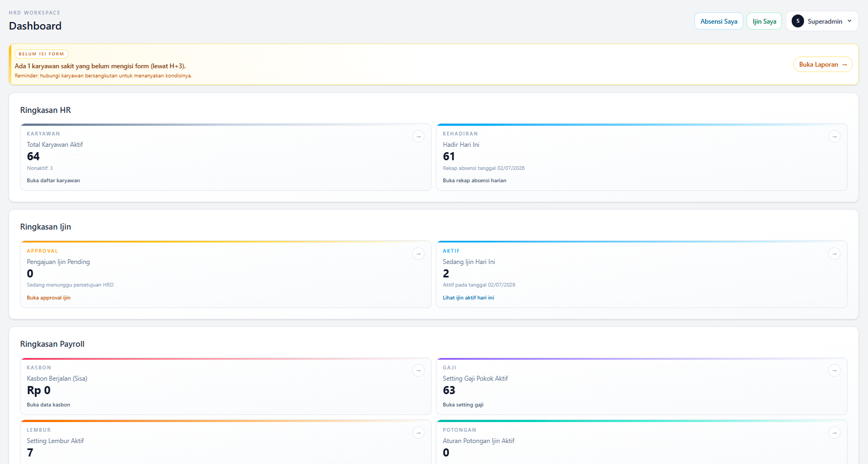
Task: Open Buka approval ijin link
Action: pos(48,298)
